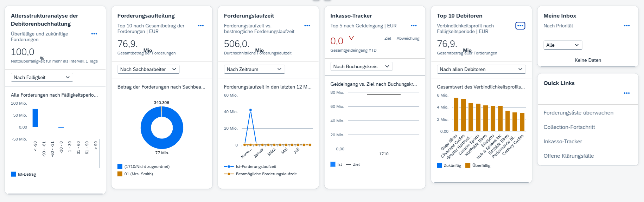This screenshot has width=644, height=202.
Task: Open the Nach Zeitraum dropdown
Action: coord(254,69)
